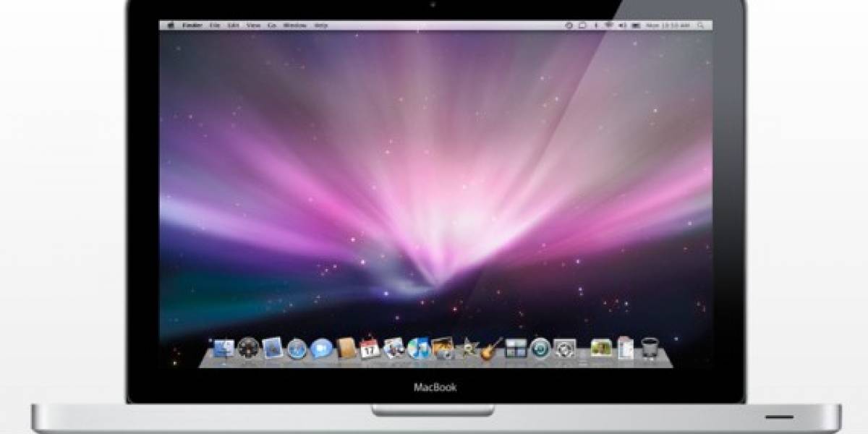Open iChat speech bubble icon

coord(320,349)
